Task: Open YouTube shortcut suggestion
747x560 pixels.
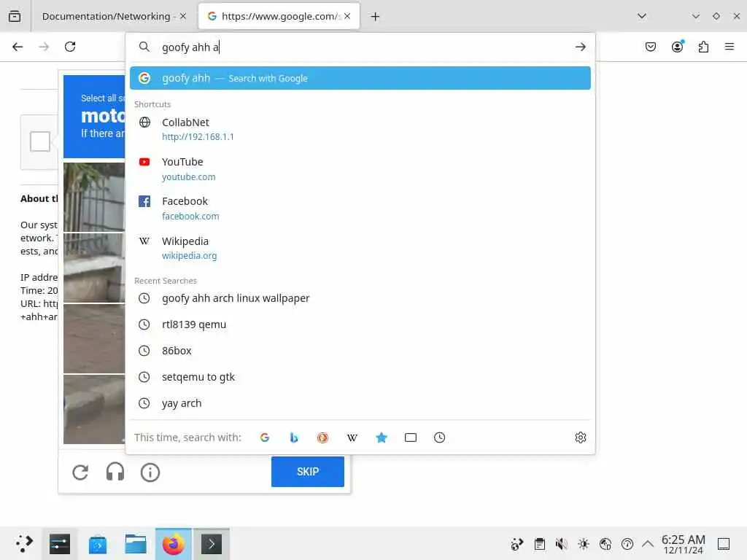Action: (x=360, y=169)
